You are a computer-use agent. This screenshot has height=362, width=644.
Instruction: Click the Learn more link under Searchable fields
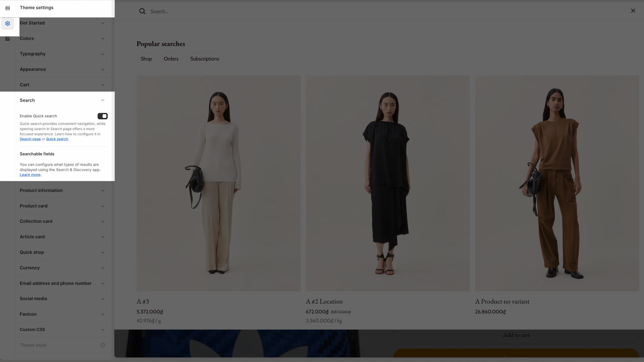coord(30,175)
